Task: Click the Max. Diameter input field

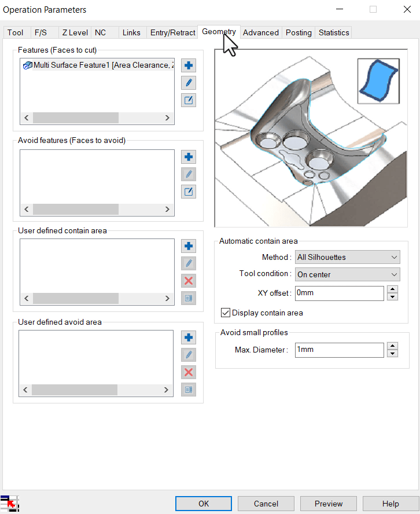Action: (339, 350)
